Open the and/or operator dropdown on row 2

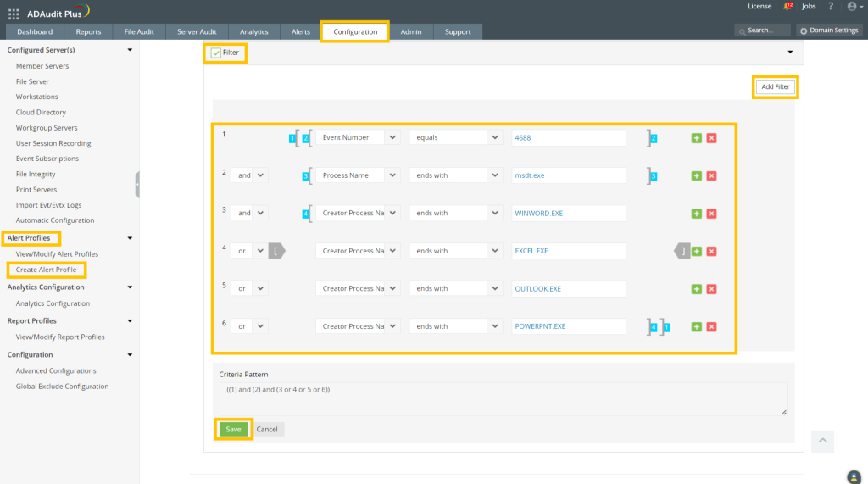(251, 175)
